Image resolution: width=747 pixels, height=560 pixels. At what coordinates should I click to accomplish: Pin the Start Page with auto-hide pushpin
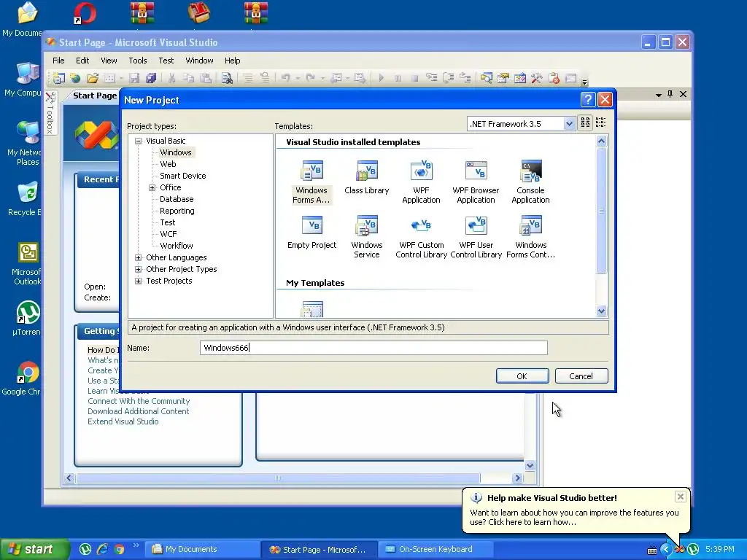point(670,94)
